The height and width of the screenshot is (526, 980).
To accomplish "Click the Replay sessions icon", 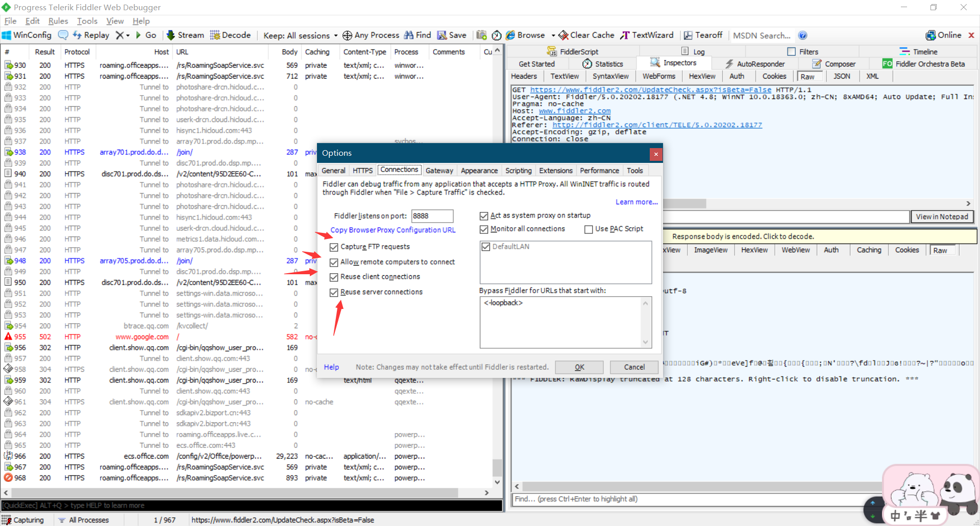I will [77, 35].
